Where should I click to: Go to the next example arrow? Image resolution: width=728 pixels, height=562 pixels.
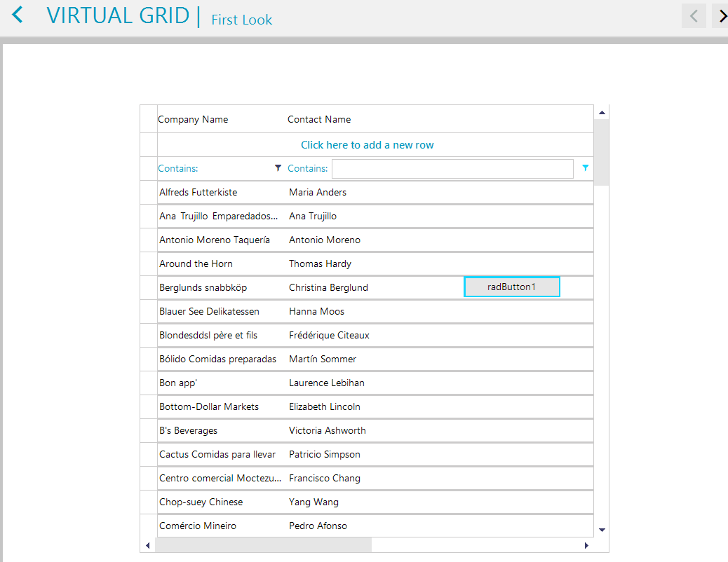point(721,15)
